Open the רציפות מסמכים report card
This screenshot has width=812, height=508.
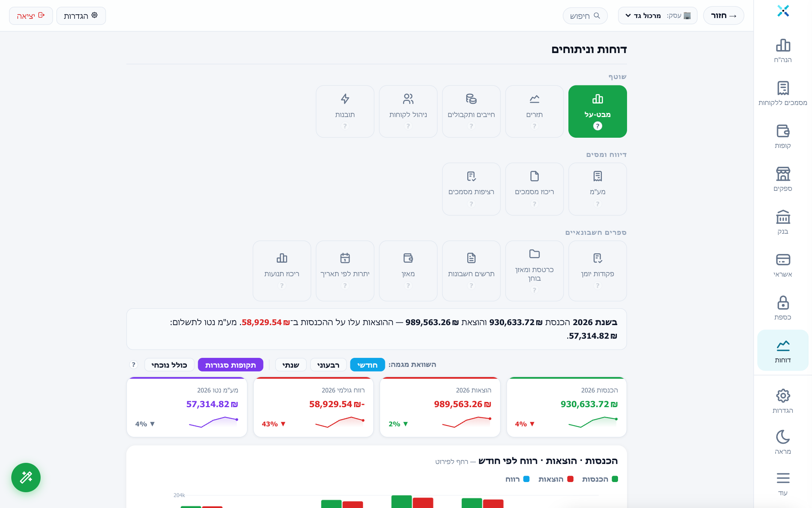tap(471, 189)
